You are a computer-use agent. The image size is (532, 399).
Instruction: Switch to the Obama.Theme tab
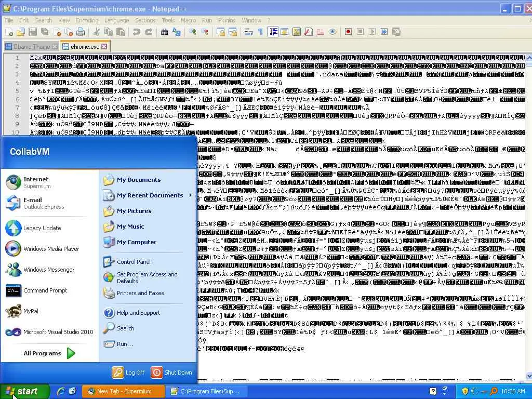click(x=31, y=46)
